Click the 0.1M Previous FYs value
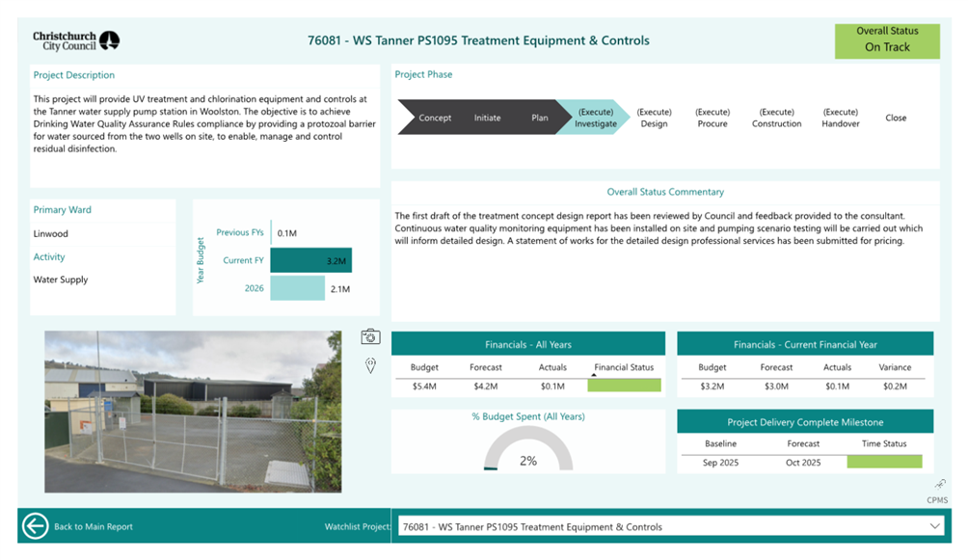This screenshot has height=560, width=968. click(287, 232)
